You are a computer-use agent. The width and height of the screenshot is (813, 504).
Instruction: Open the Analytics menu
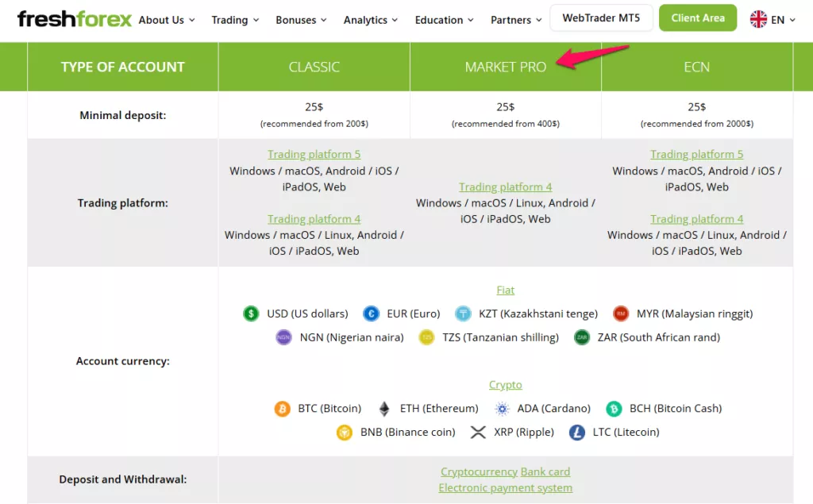pos(370,20)
